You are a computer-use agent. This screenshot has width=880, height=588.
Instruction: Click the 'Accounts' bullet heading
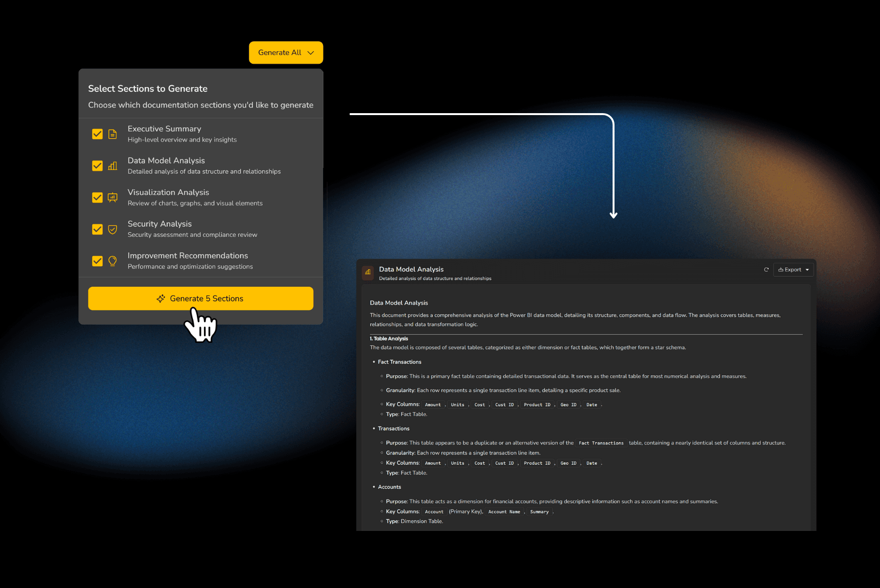point(389,487)
